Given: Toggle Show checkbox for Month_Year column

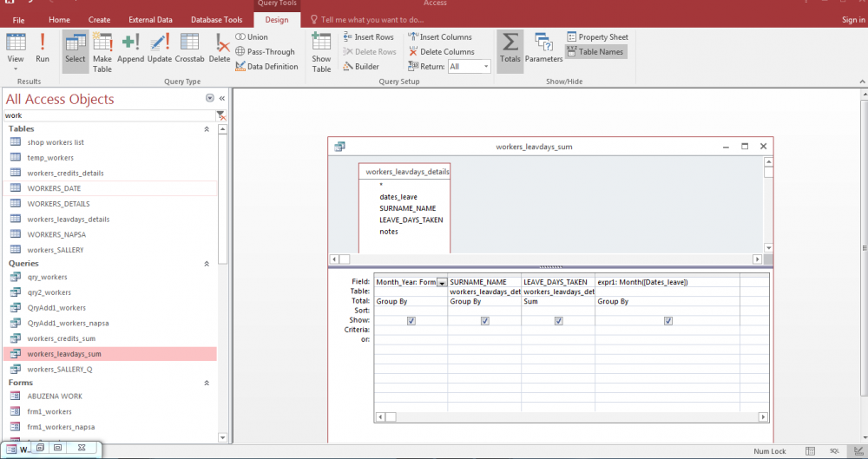Looking at the screenshot, I should (411, 320).
